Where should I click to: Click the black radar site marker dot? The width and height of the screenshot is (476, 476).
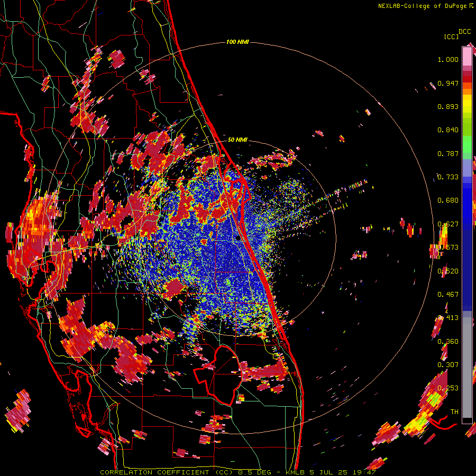237,238
